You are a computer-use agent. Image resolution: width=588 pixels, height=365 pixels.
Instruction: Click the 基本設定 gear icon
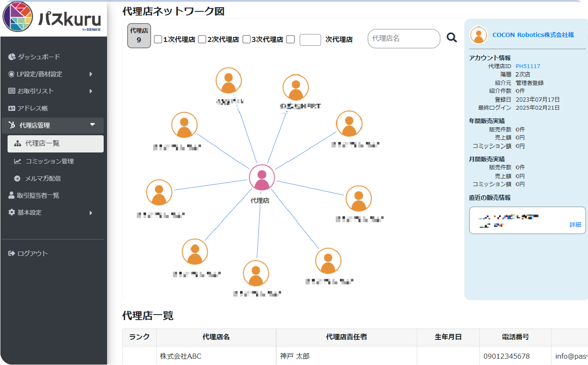coord(12,213)
